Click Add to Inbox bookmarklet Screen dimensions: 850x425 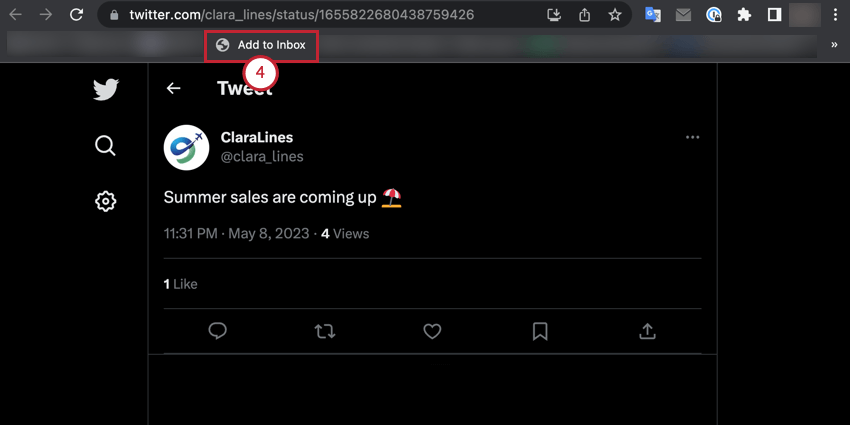[261, 46]
